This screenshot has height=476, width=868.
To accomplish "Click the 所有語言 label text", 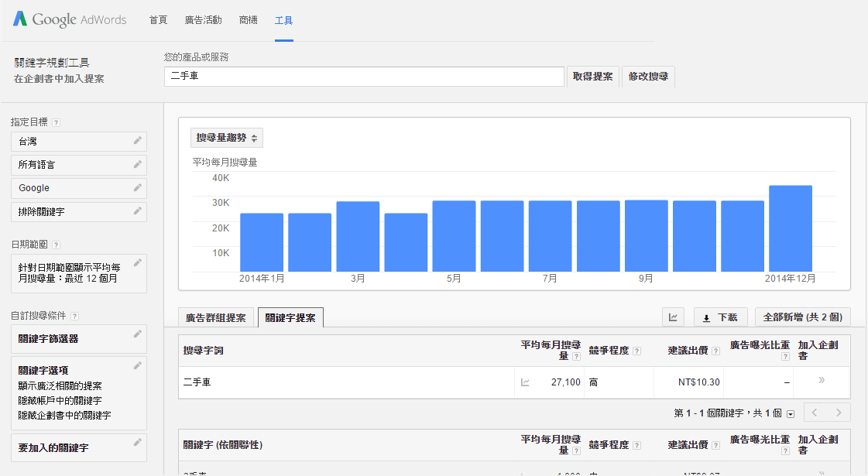I will (36, 165).
